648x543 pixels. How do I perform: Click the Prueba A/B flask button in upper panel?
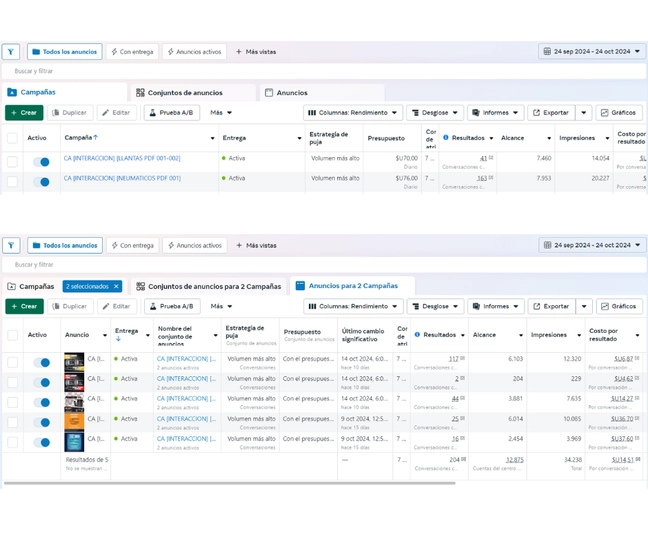click(171, 113)
